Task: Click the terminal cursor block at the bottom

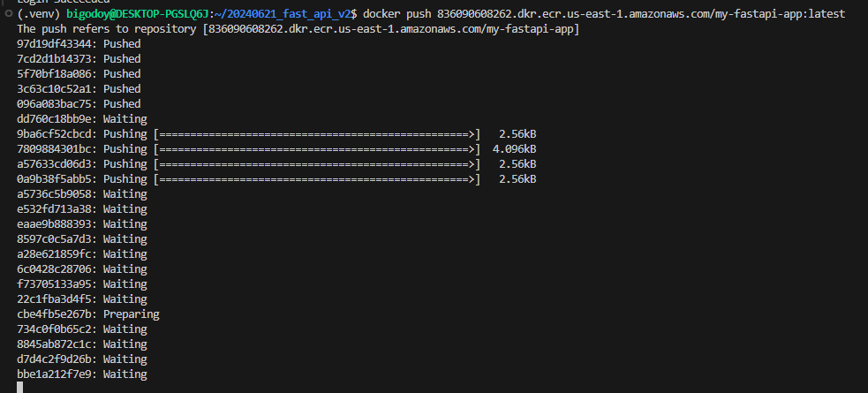Action: click(20, 387)
